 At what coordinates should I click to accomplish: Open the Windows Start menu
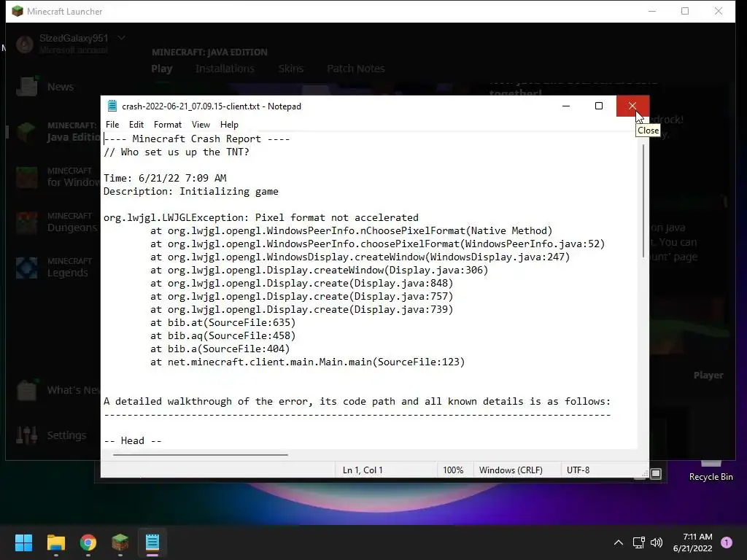click(x=23, y=542)
